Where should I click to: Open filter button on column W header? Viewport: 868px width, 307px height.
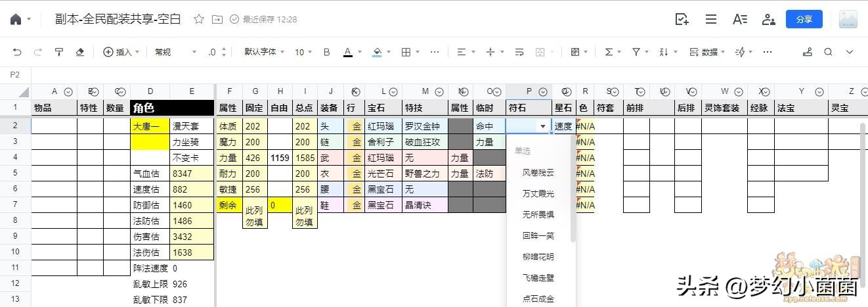click(x=739, y=92)
